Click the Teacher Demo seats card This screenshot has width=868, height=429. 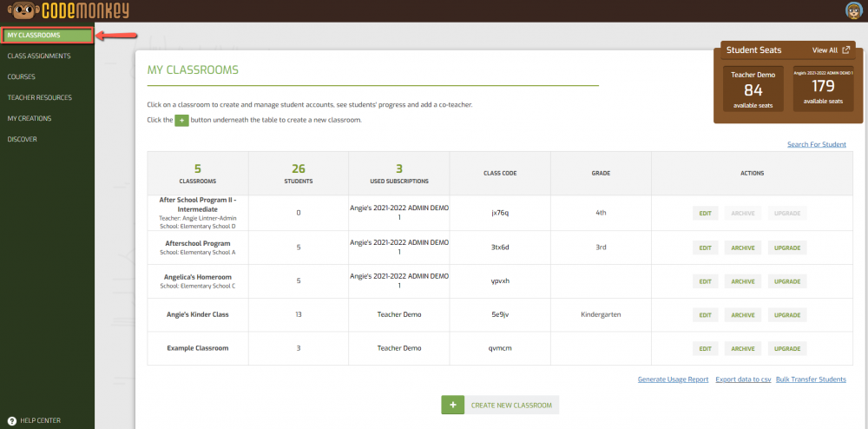pos(753,89)
